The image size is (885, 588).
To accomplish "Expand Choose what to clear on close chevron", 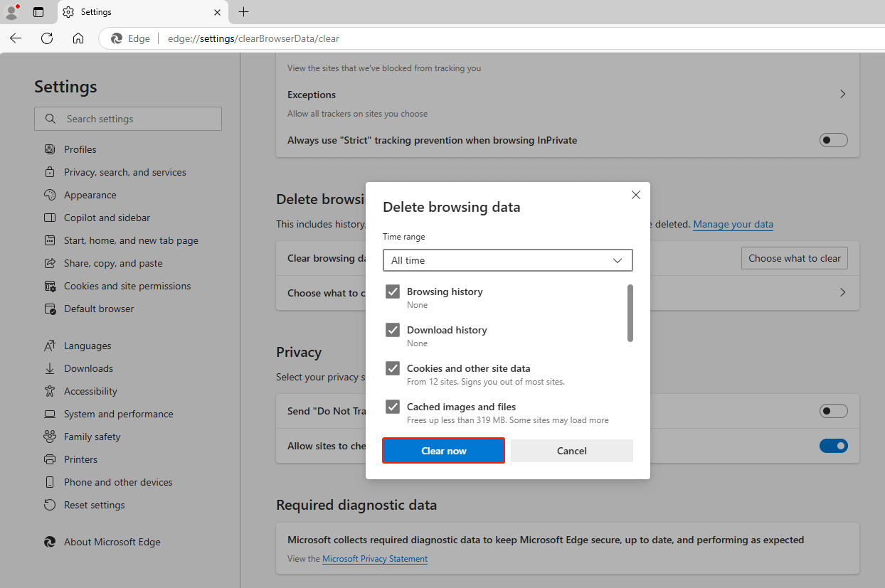I will click(843, 292).
